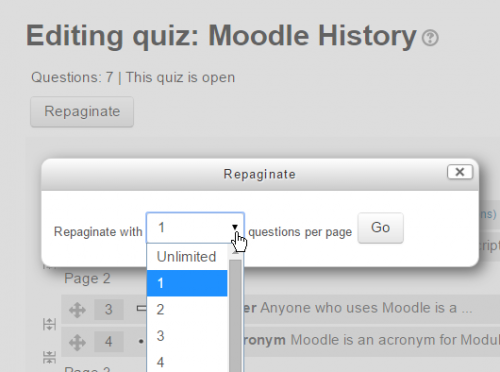The width and height of the screenshot is (500, 372).
Task: Open question 'Moodle is an acronym for Modul...'
Action: tap(395, 340)
